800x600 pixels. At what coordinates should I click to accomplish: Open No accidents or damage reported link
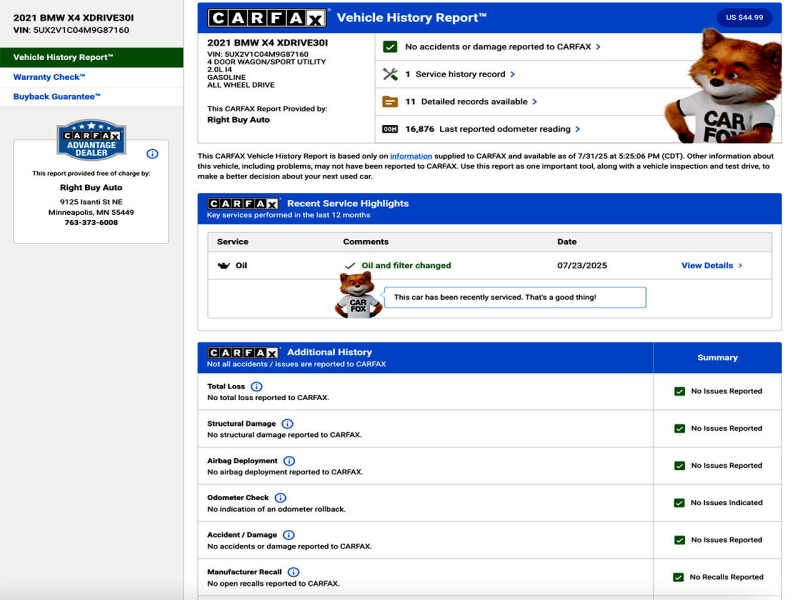(498, 47)
